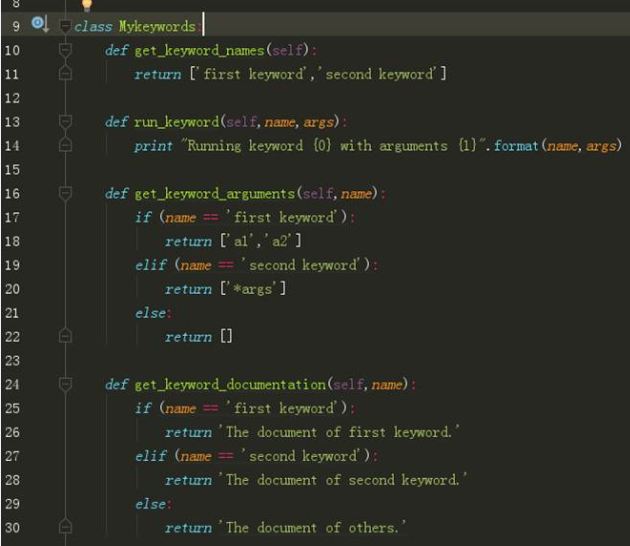Collapse get_keyword_names fold marker on line 10

click(x=65, y=50)
